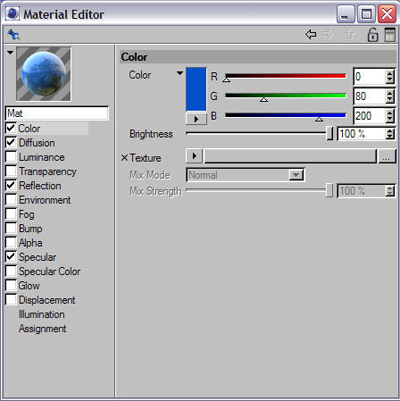
Task: Open the Diffusion channel page
Action: (x=37, y=143)
